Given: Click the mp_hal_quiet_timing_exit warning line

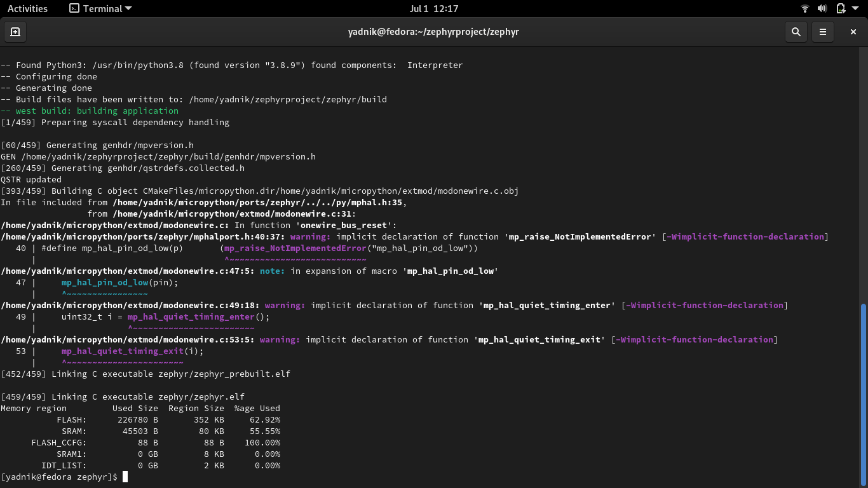Looking at the screenshot, I should click(388, 339).
